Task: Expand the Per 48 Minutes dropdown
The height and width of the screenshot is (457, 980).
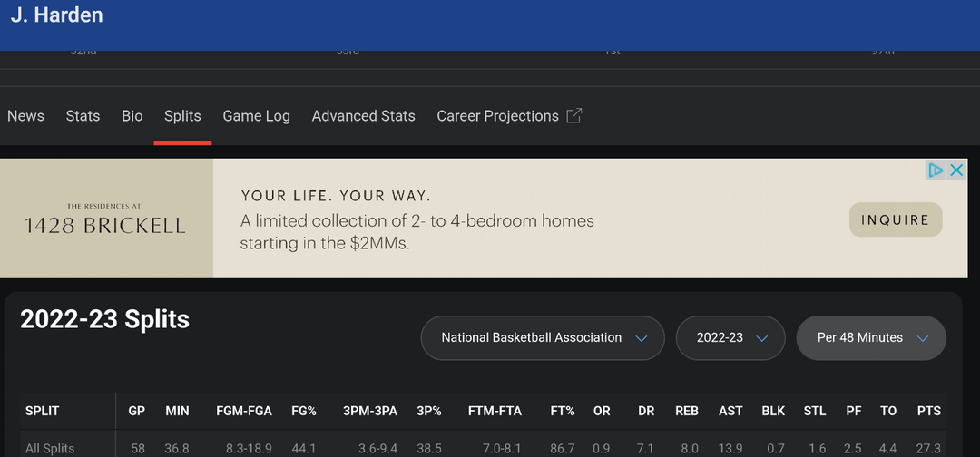Action: pyautogui.click(x=870, y=338)
